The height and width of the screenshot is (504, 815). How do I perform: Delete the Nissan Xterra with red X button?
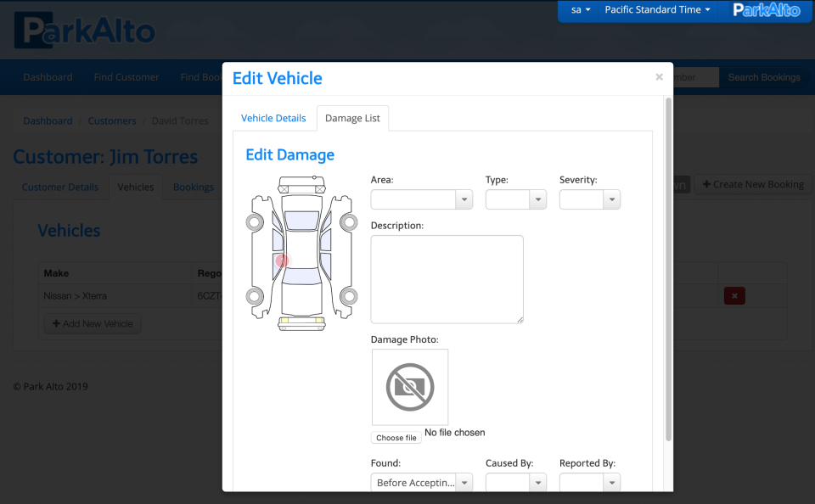[x=734, y=295]
